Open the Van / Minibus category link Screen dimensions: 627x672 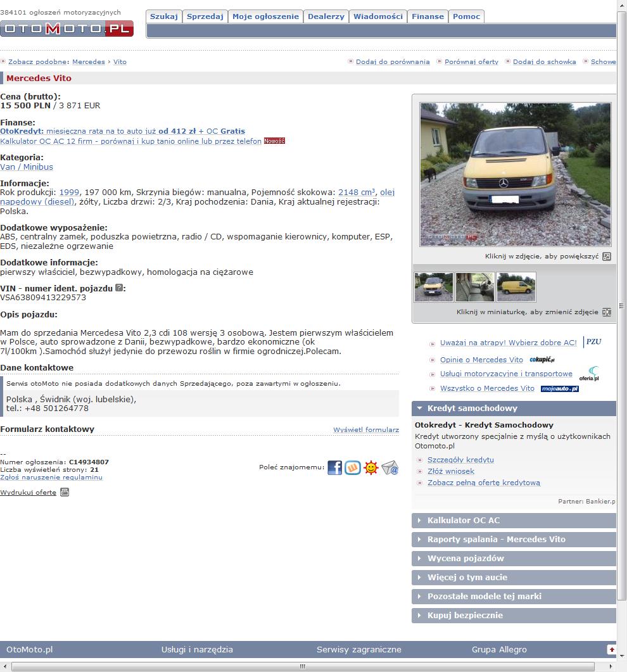[27, 167]
